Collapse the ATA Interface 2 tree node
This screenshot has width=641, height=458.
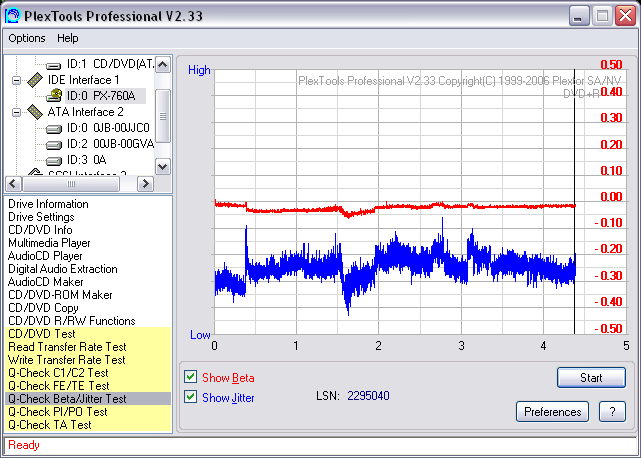pos(16,112)
